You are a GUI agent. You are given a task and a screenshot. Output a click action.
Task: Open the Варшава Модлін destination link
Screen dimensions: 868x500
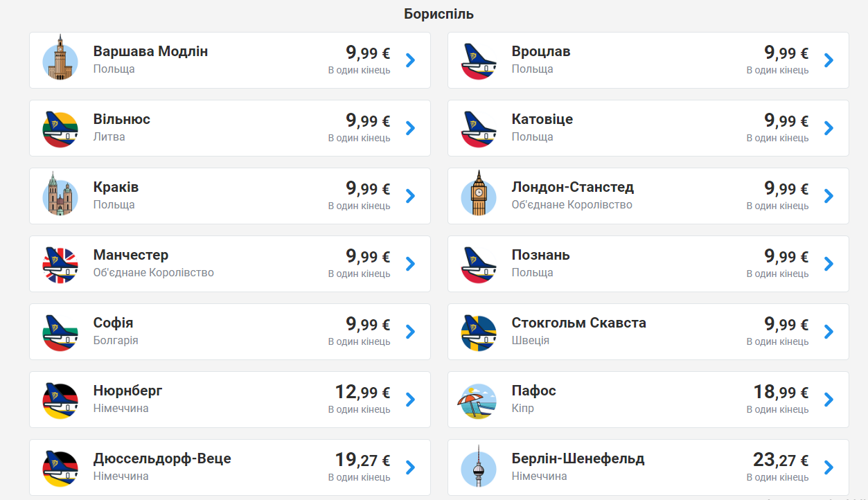(150, 51)
